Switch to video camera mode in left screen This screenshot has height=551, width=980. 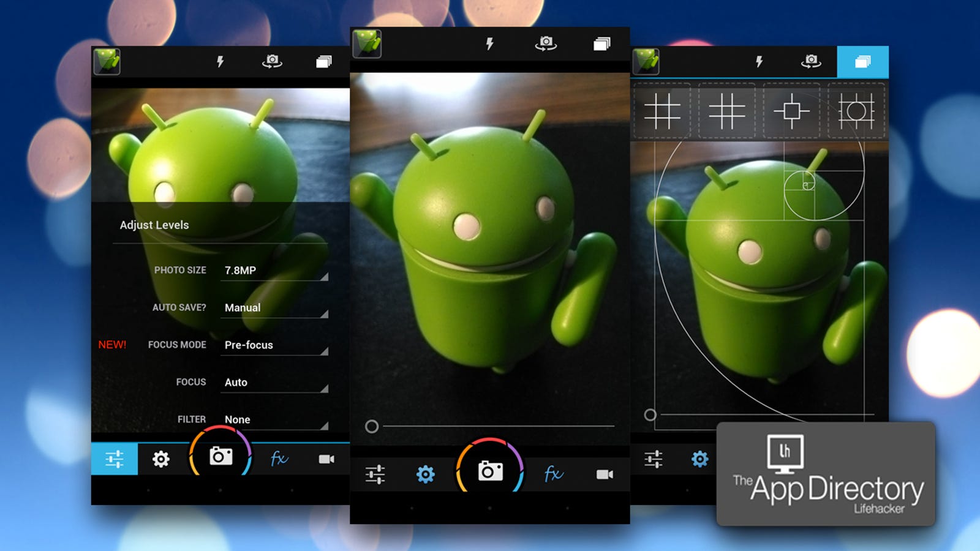tap(326, 459)
